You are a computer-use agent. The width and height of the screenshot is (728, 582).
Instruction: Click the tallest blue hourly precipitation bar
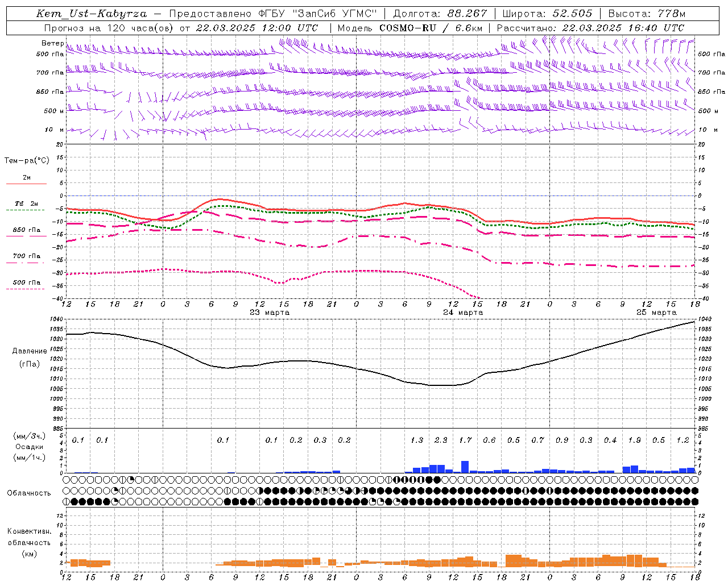[x=465, y=467]
